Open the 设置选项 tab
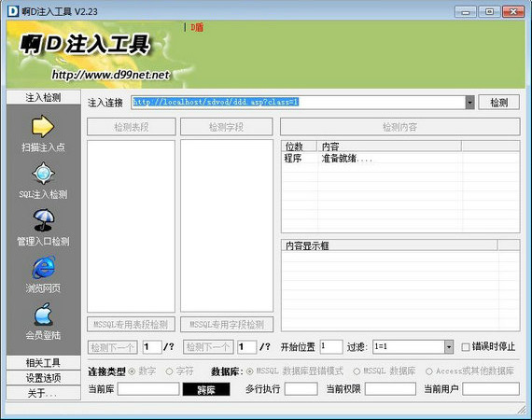The image size is (532, 420). (x=44, y=378)
